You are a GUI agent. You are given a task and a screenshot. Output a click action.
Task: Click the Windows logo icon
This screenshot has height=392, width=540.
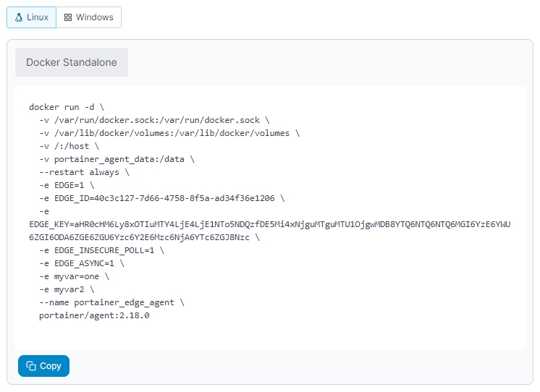[68, 17]
